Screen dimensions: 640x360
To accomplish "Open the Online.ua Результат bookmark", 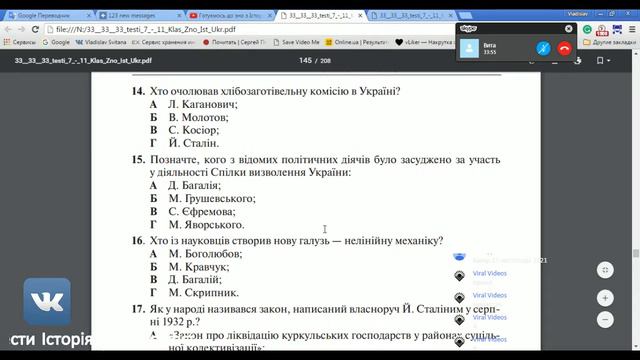I will click(x=356, y=42).
